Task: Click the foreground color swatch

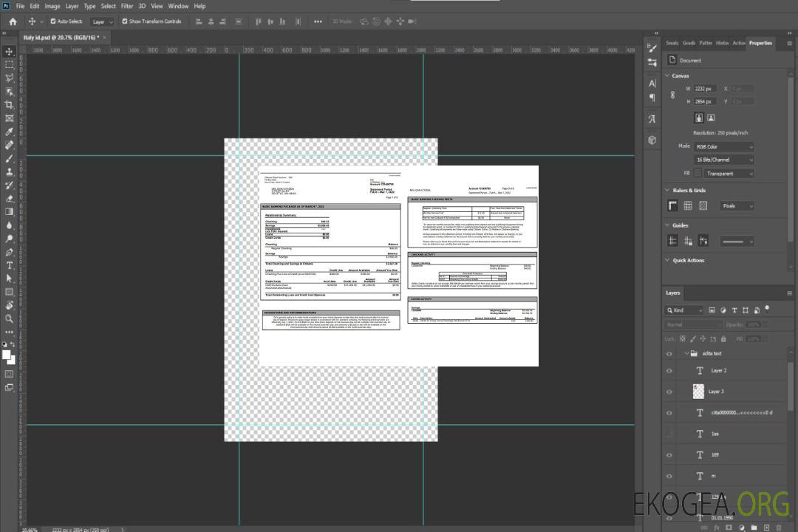Action: [x=7, y=355]
